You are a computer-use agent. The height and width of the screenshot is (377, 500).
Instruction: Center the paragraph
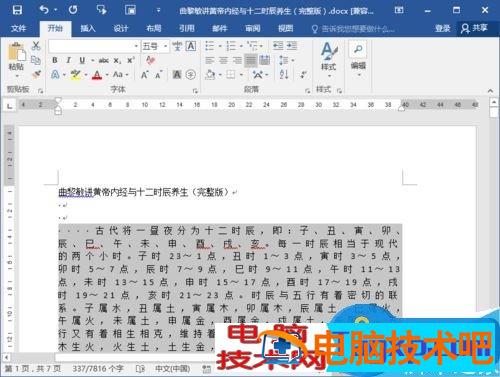[223, 60]
